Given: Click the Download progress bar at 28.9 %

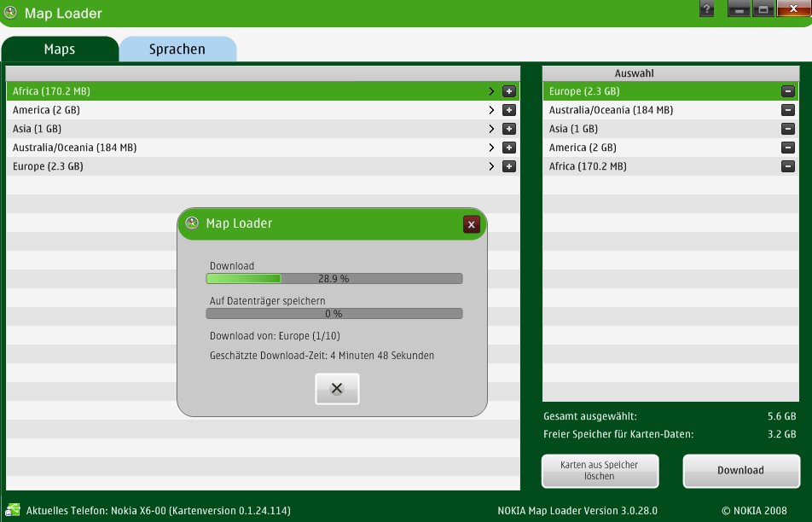Looking at the screenshot, I should (334, 279).
